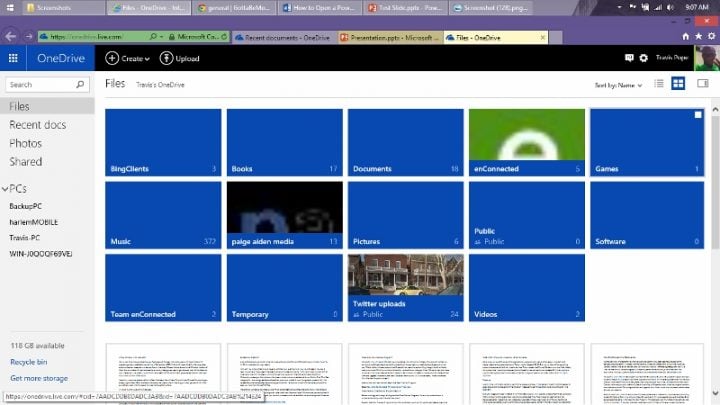The width and height of the screenshot is (720, 405).
Task: Open the browser tools gear icon
Action: coord(711,36)
